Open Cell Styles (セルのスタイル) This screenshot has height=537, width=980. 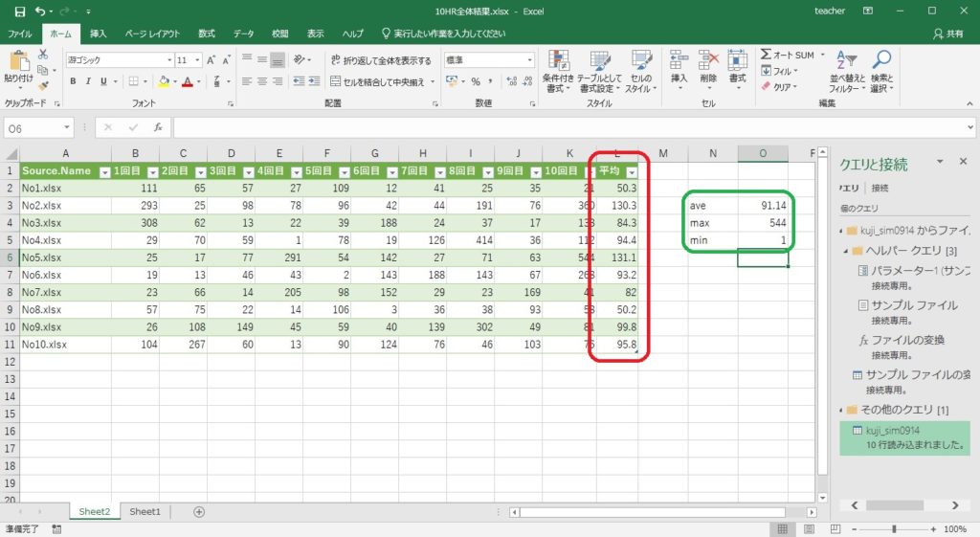(x=640, y=71)
